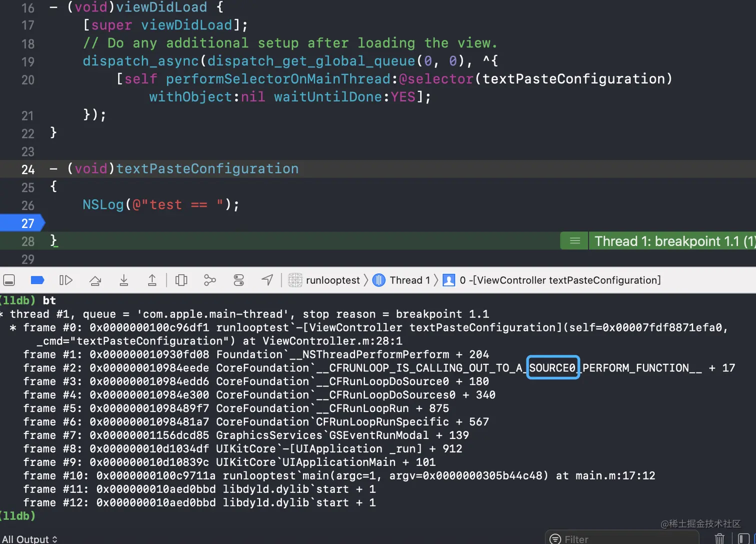
Task: Click frame #2 CFRUNLOOP_IS_CALLING_OUT line
Action: 379,368
